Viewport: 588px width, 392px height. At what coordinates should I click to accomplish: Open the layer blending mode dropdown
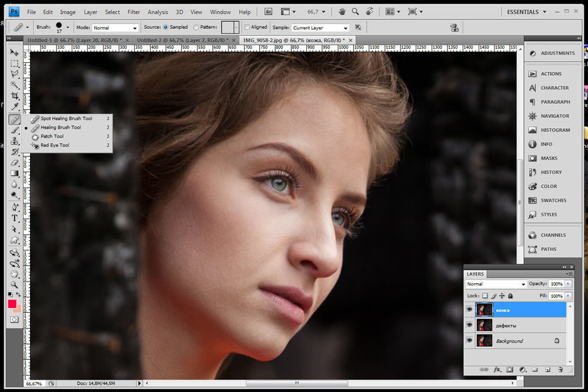tap(495, 284)
